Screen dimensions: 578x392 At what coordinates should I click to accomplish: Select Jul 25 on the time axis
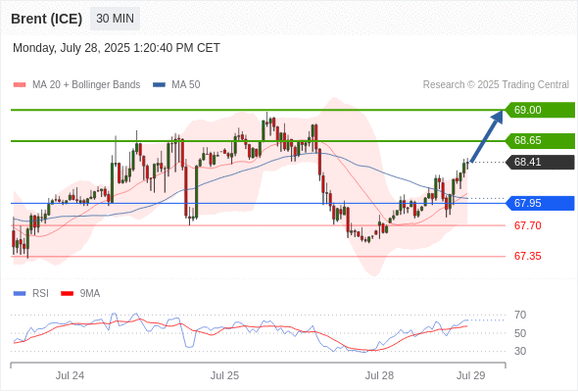tap(225, 375)
